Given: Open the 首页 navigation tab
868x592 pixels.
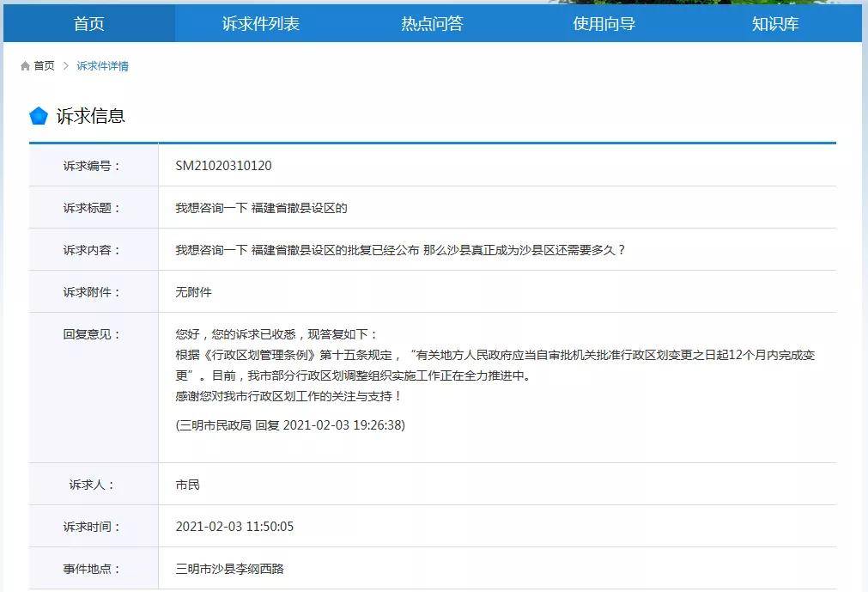Looking at the screenshot, I should pyautogui.click(x=90, y=23).
